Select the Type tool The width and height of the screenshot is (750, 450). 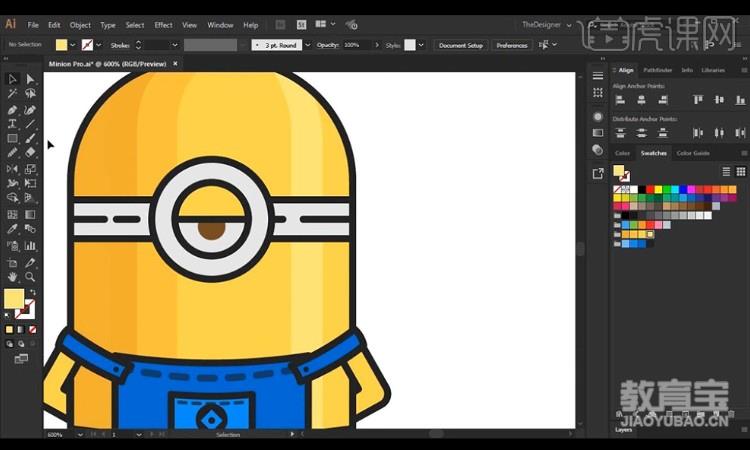click(12, 124)
